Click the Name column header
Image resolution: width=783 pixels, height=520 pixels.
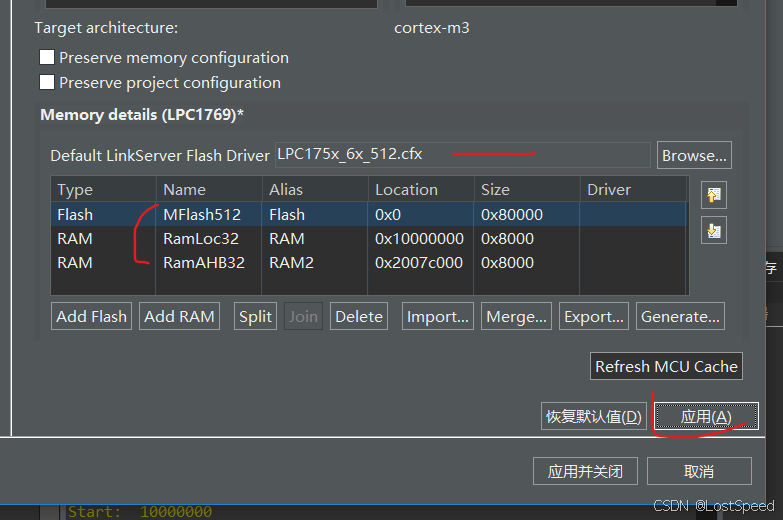(x=209, y=189)
